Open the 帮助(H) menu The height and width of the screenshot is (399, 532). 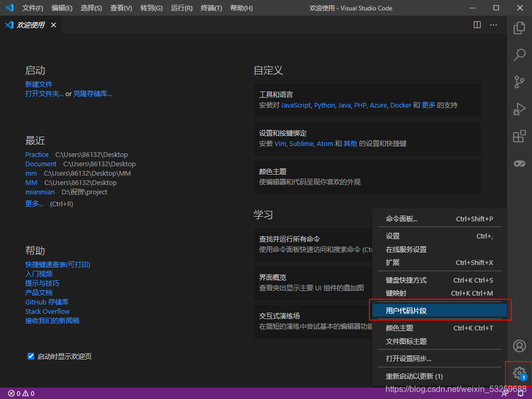pos(241,8)
